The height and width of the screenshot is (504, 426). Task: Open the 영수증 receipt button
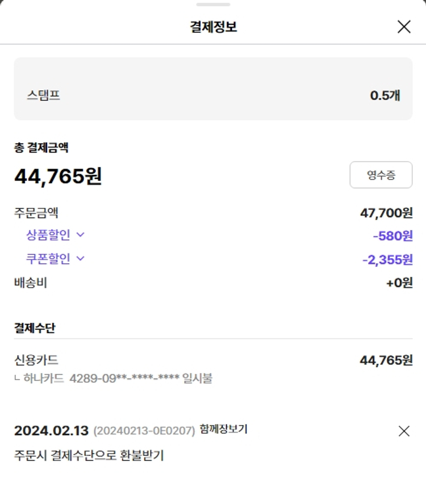tap(381, 175)
